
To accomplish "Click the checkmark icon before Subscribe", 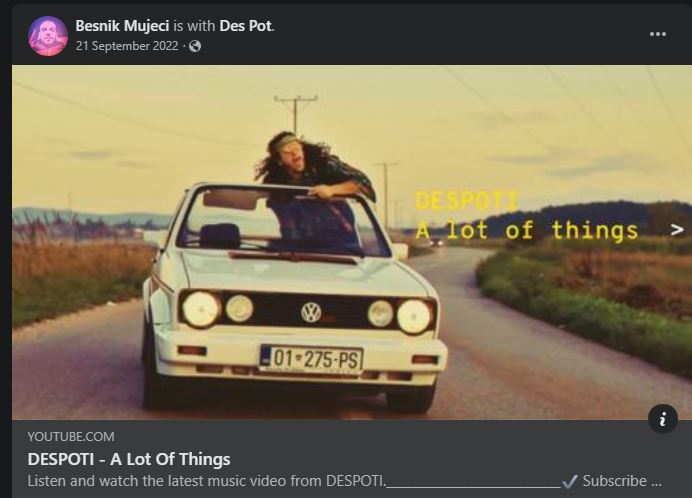I will tap(570, 481).
